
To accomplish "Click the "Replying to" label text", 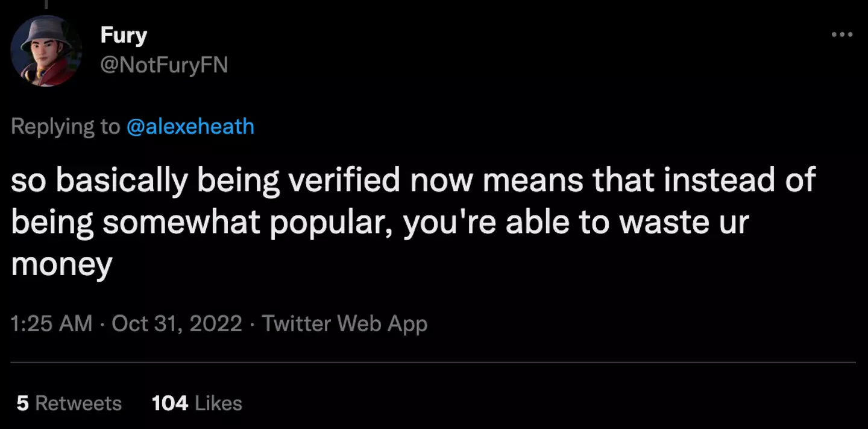I will pos(66,127).
